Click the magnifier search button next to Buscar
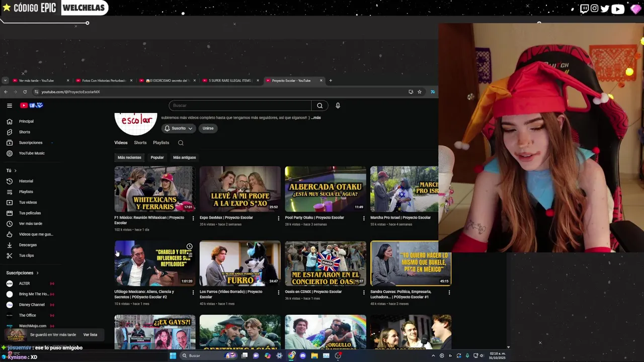 tap(319, 106)
